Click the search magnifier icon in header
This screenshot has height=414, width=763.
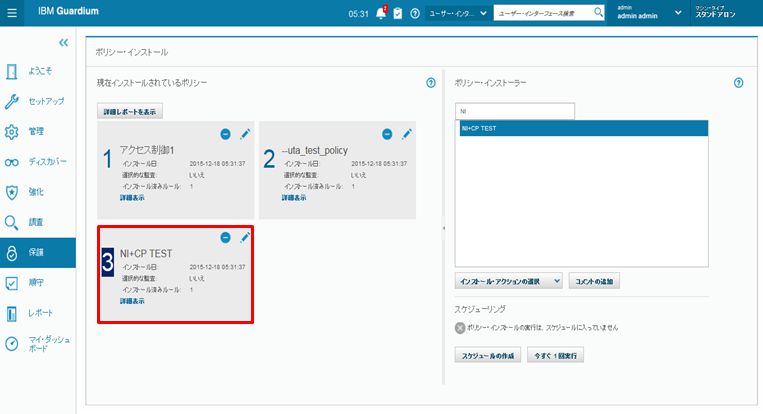(x=599, y=13)
